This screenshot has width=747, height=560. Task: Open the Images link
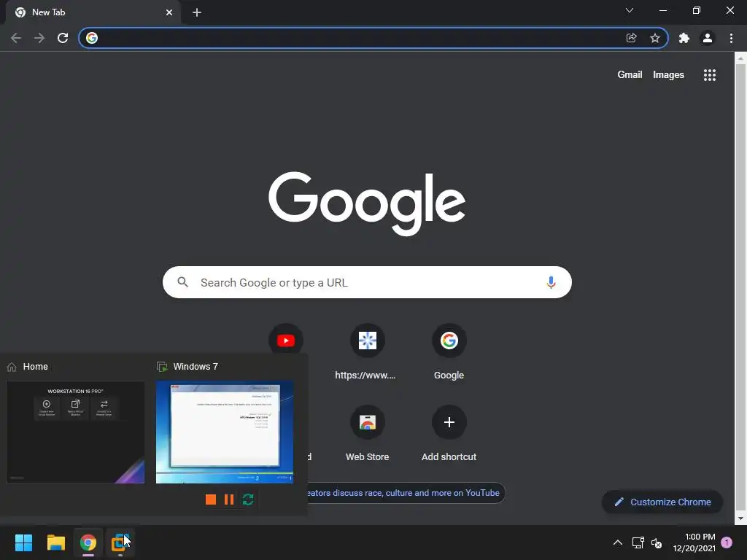pyautogui.click(x=668, y=75)
